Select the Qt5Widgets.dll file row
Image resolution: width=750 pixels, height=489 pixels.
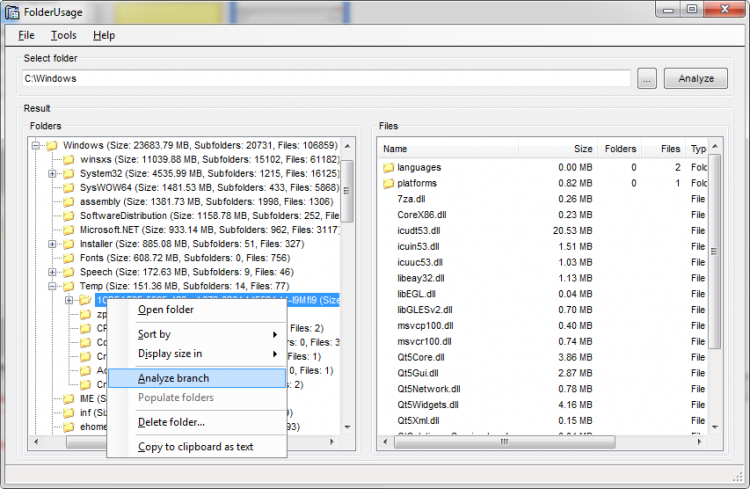click(x=544, y=405)
